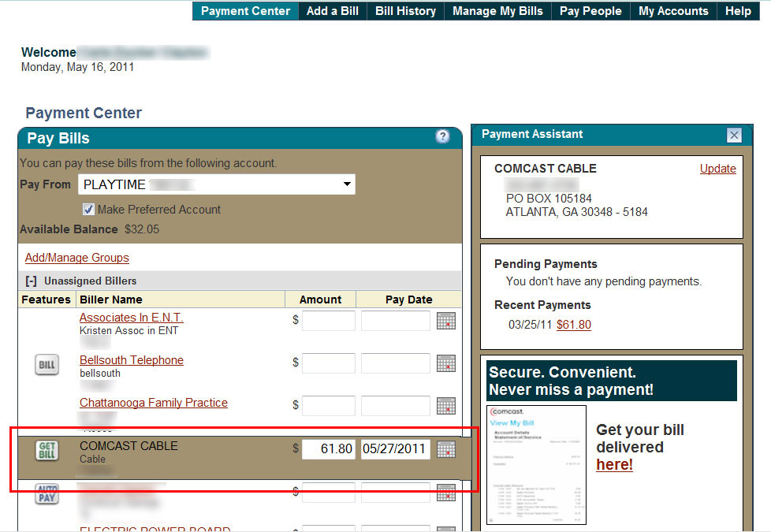Screen dimensions: 771x532
Task: Open Bellsouth Telephone biller link
Action: point(132,360)
